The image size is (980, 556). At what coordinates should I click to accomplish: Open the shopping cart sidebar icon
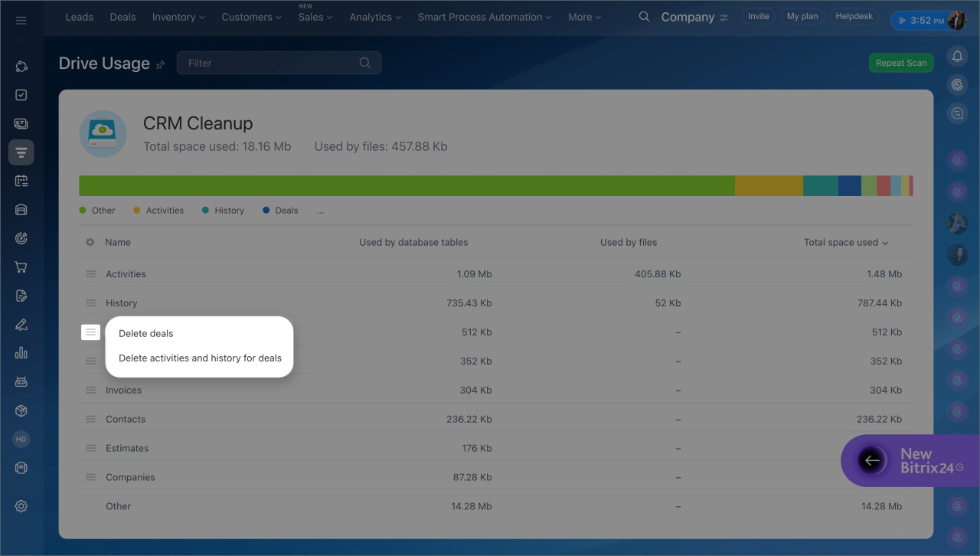point(21,267)
